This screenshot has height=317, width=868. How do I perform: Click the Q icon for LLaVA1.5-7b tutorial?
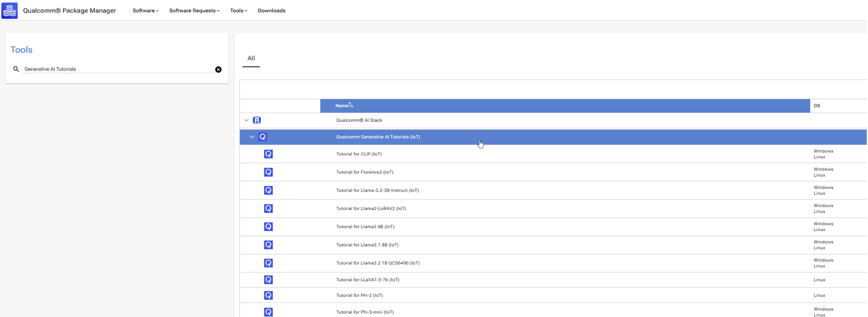coord(269,280)
